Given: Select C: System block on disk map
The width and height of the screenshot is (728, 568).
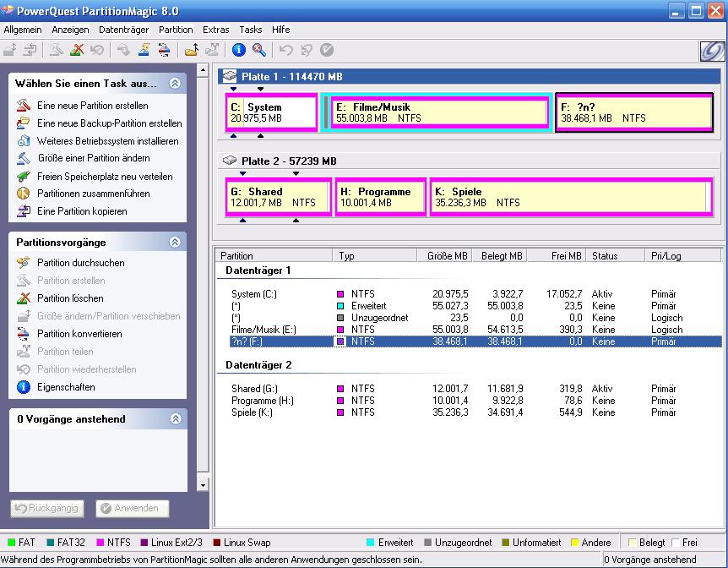Looking at the screenshot, I should click(272, 112).
